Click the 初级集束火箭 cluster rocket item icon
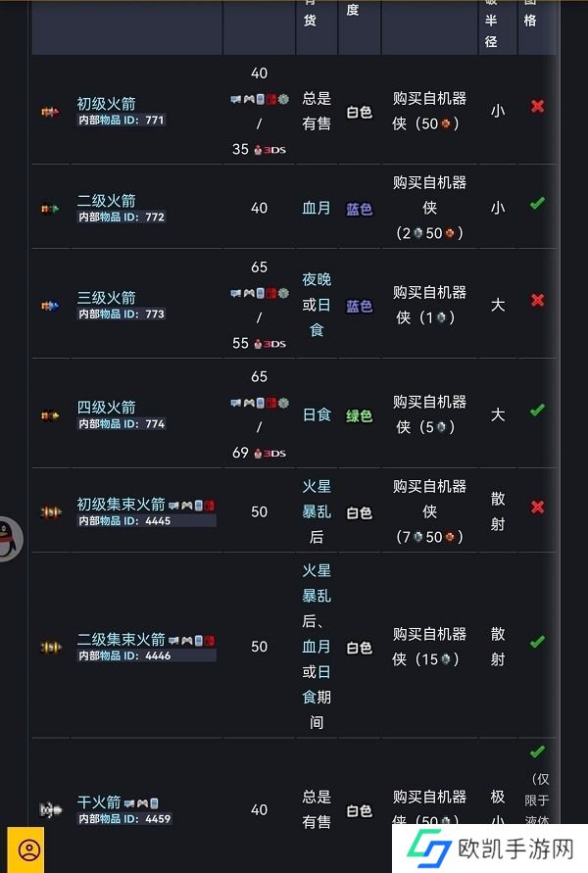The height and width of the screenshot is (873, 588). pyautogui.click(x=51, y=511)
